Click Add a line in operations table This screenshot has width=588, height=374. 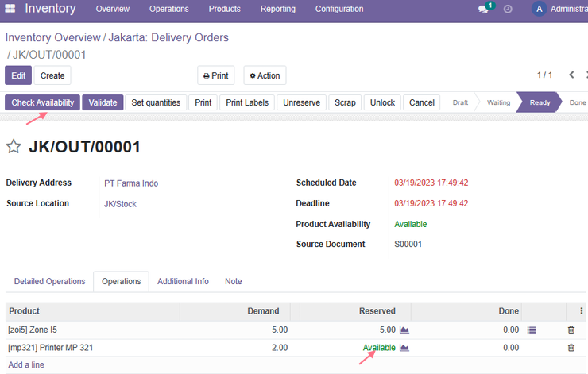[x=26, y=364]
